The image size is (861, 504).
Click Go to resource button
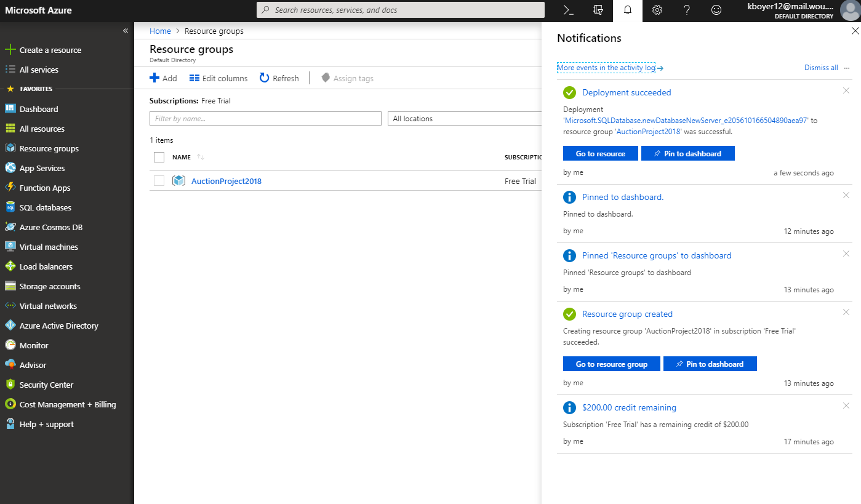pos(601,153)
